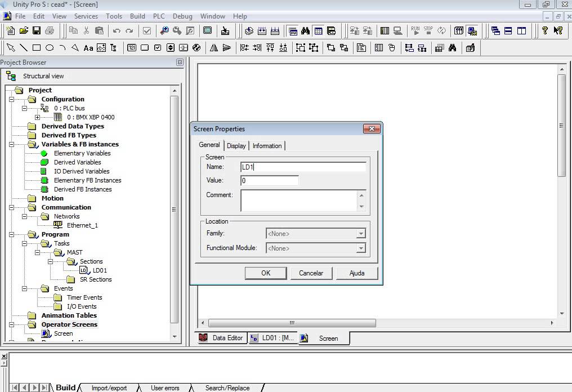This screenshot has width=572, height=392.
Task: Click the STOP PLC toolbar button
Action: (428, 30)
